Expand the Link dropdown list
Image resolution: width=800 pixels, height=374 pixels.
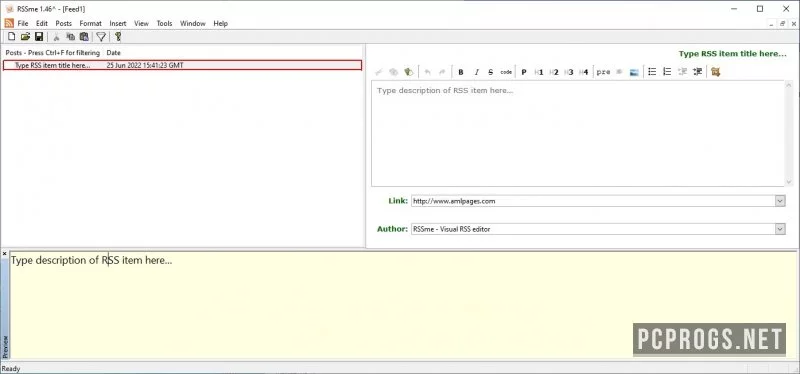[x=780, y=201]
